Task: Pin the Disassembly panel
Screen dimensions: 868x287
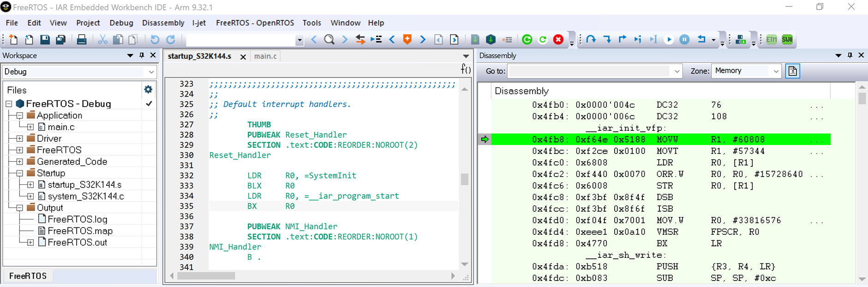Action: pos(850,55)
